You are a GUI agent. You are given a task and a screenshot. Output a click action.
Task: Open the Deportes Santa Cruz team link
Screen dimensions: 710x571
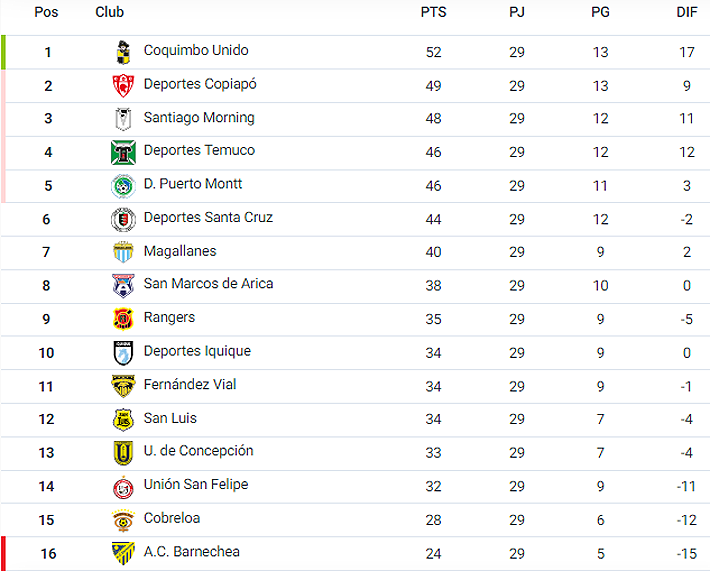point(208,218)
